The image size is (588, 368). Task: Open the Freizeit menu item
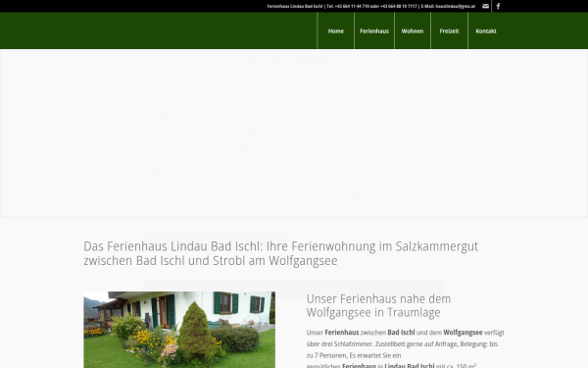pyautogui.click(x=449, y=30)
